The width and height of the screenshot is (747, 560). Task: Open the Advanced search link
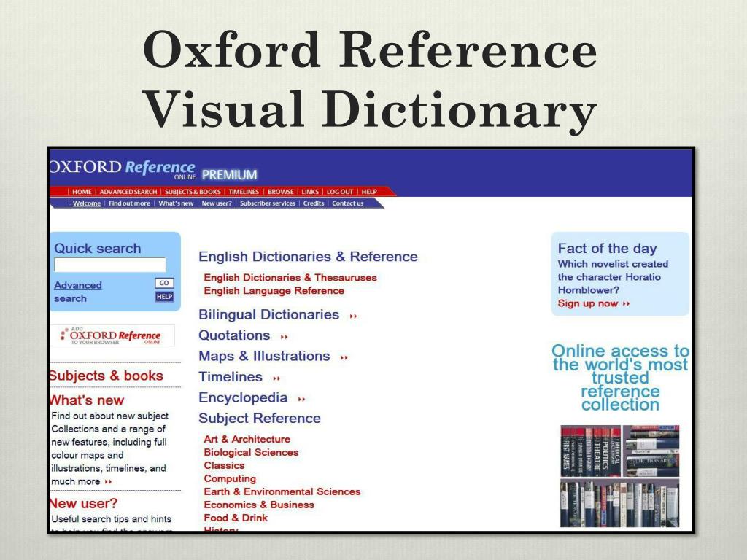(77, 292)
